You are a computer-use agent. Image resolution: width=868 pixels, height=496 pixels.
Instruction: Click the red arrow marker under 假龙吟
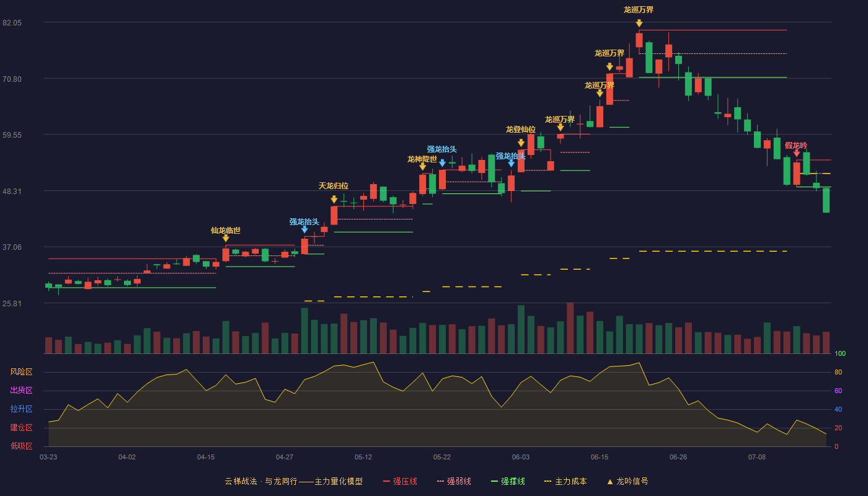[x=797, y=153]
